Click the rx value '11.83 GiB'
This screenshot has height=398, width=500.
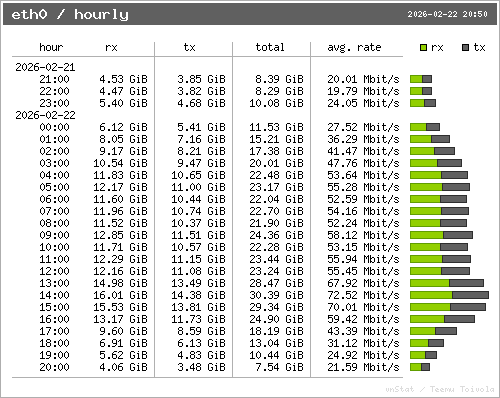120,175
